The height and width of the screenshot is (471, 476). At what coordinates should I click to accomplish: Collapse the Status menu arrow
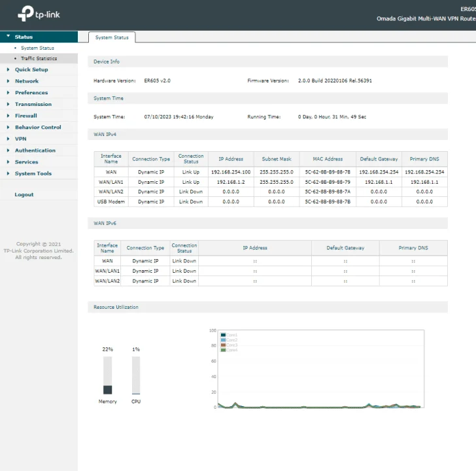tap(8, 37)
